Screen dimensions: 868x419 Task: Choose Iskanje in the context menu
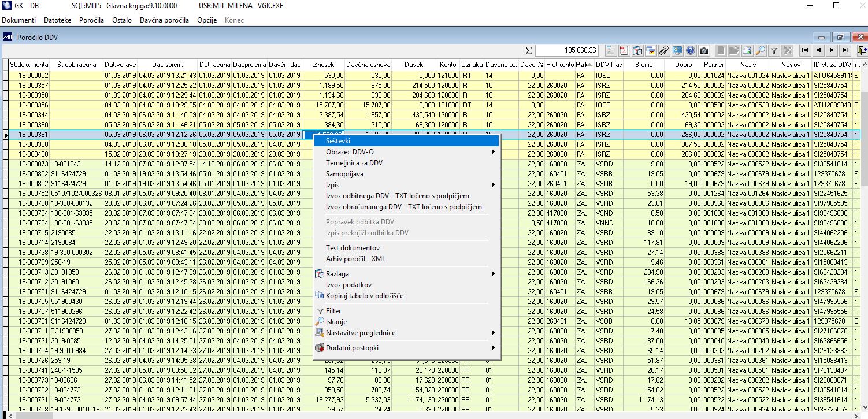pos(406,322)
